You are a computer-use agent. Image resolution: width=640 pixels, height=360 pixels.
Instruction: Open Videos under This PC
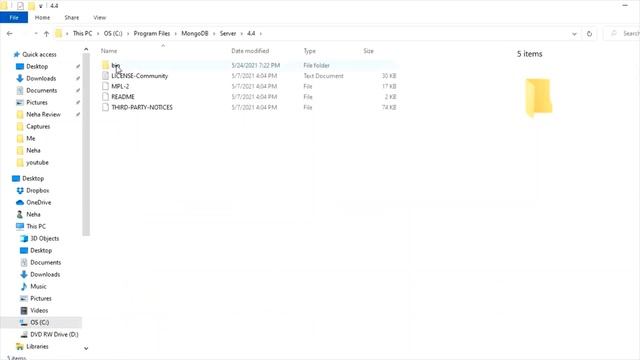click(39, 311)
